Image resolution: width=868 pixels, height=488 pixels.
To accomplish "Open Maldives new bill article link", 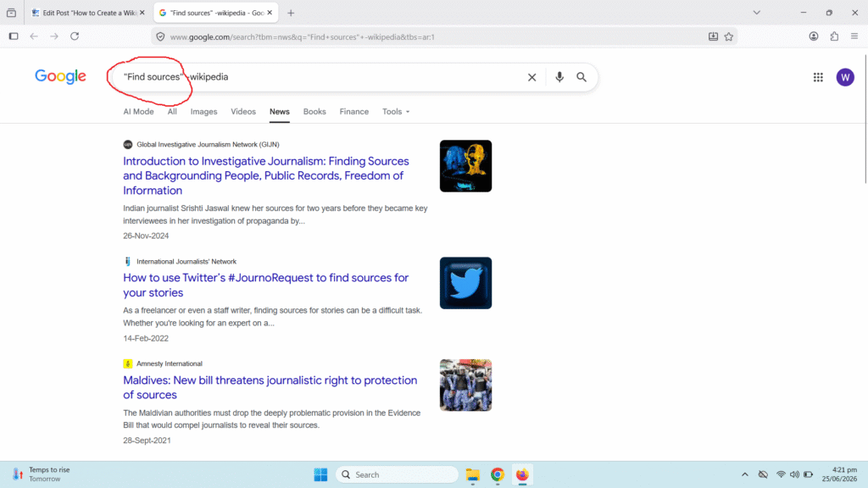I will (x=270, y=387).
